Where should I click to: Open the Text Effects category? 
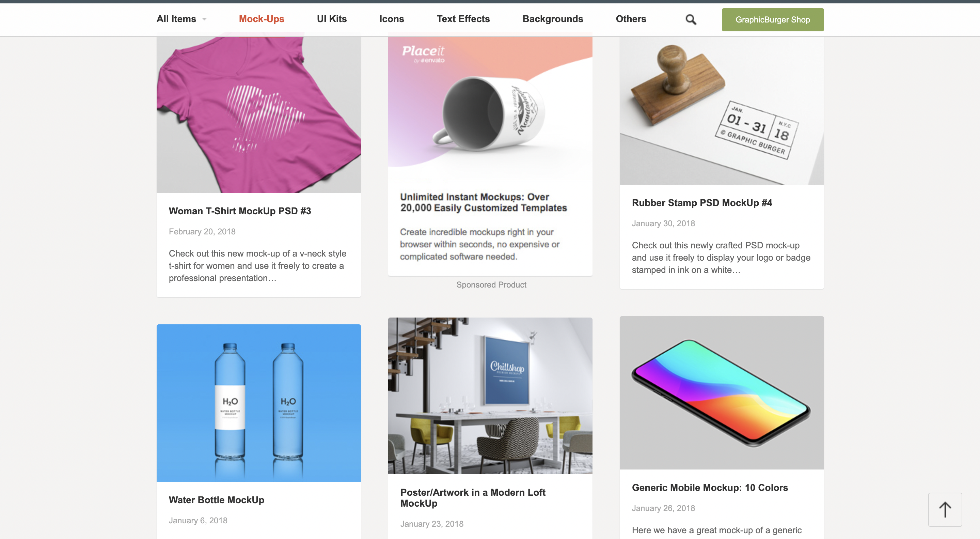pos(463,19)
